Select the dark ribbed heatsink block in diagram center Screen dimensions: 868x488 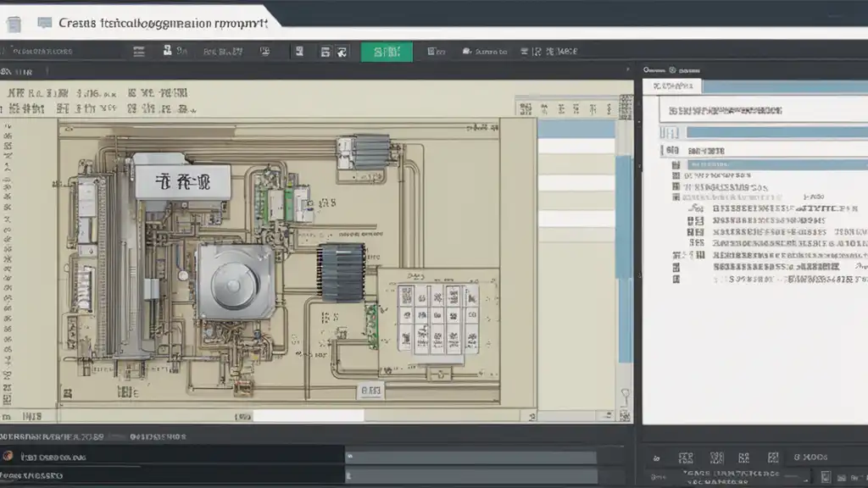tap(341, 272)
